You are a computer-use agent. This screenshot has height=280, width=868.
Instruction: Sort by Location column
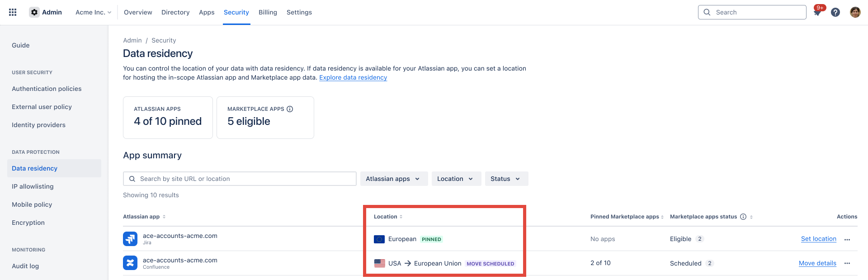[x=401, y=217]
